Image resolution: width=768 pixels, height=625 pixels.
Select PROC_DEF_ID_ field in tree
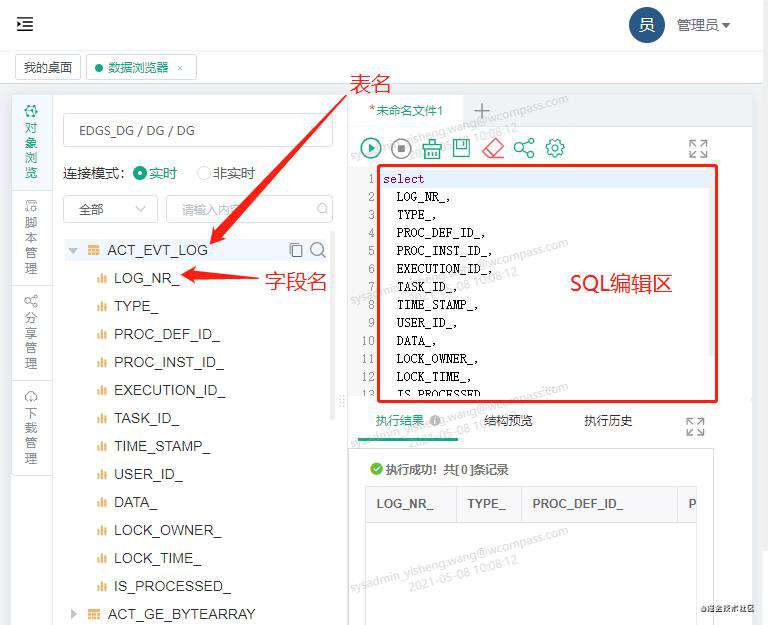click(167, 335)
